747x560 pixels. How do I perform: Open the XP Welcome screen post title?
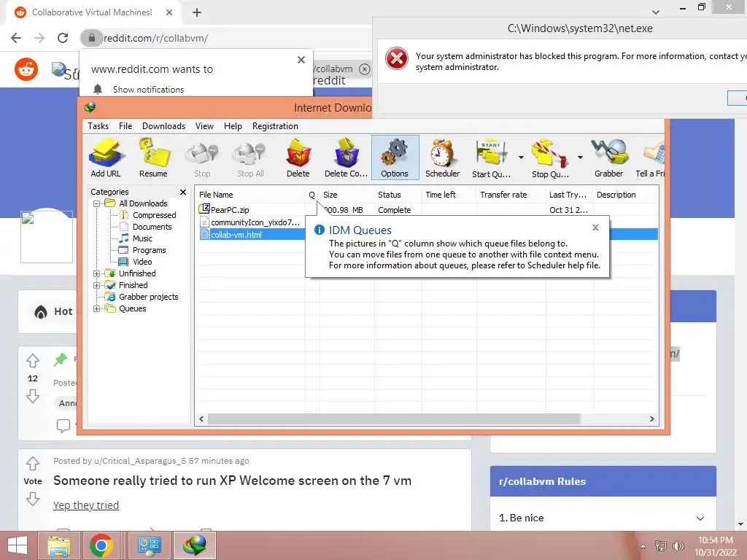click(x=233, y=481)
